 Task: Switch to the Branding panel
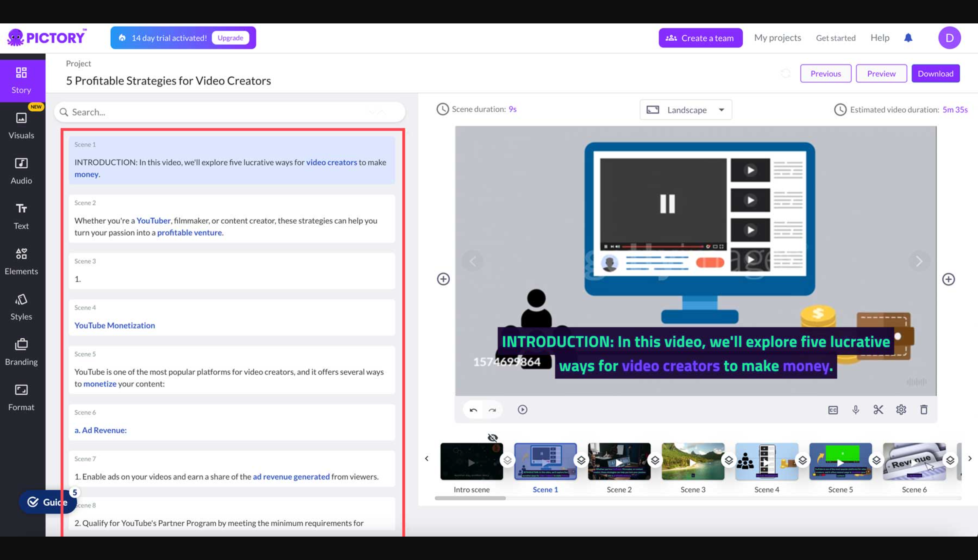[21, 351]
